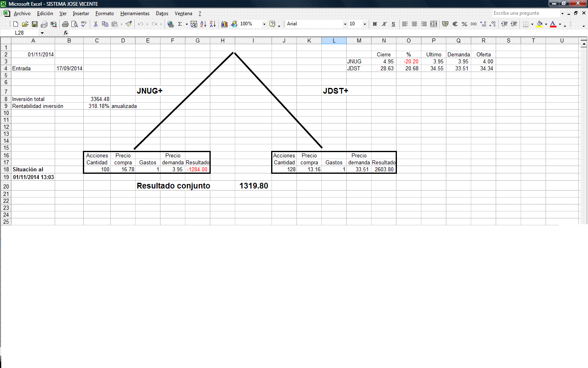
Task: Insert a hyperlink
Action: click(x=171, y=24)
